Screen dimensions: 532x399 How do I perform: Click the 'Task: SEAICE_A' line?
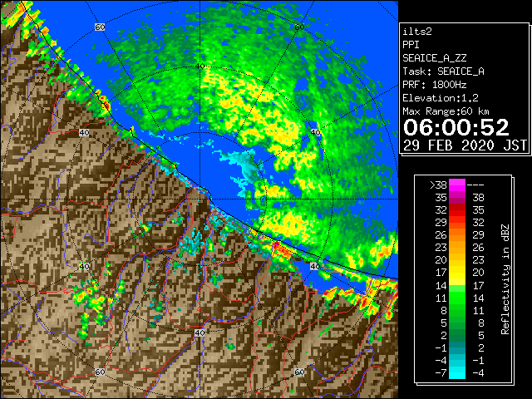tap(443, 71)
